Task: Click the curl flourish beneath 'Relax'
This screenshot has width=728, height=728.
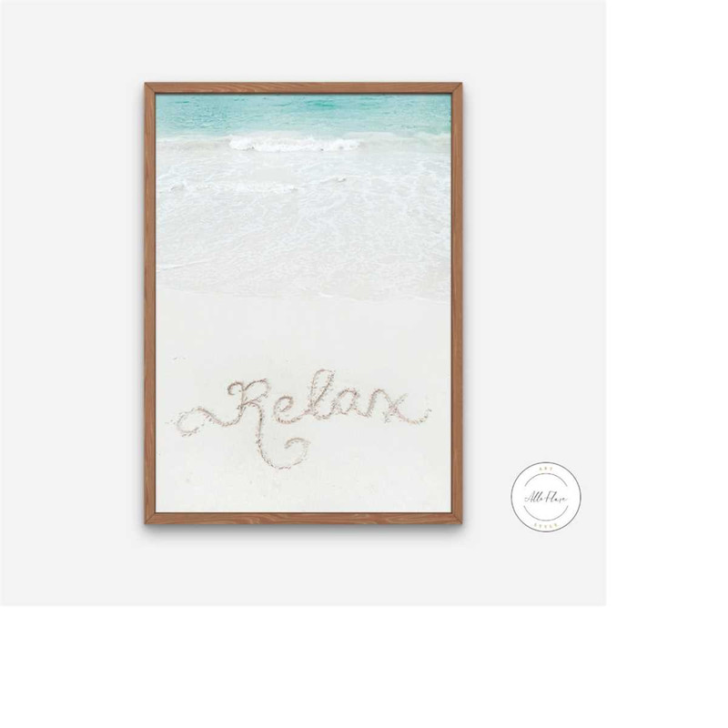Action: (282, 450)
